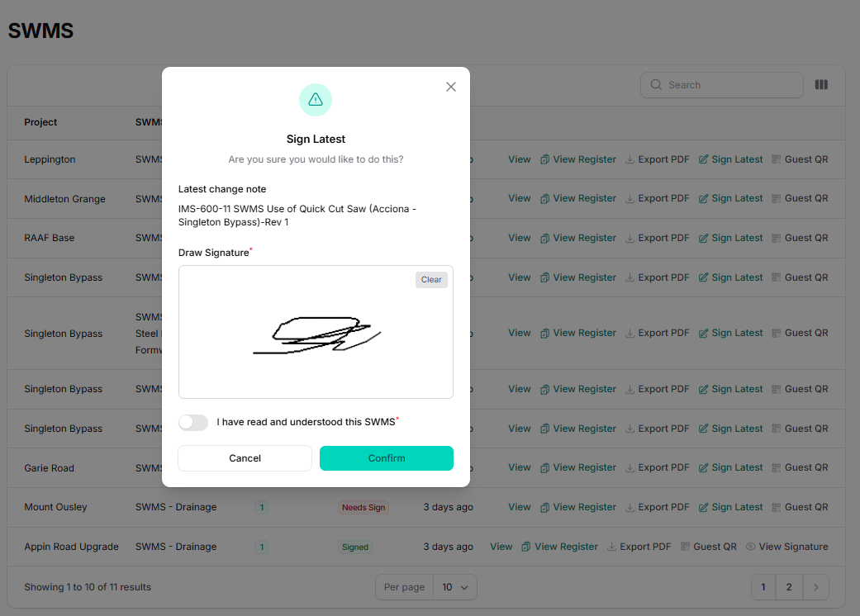Click inside the signature drawing pad
This screenshot has height=616, width=860.
tap(316, 332)
